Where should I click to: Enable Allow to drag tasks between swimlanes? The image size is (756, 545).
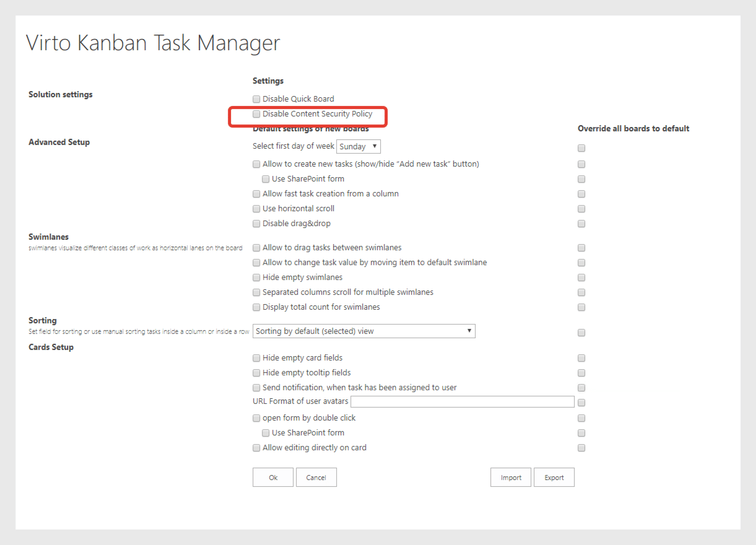256,248
